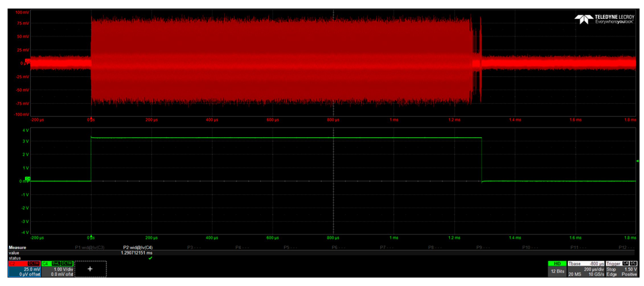644x286 pixels.
Task: Click the green trigger level arrow at right edge
Action: coord(637,161)
